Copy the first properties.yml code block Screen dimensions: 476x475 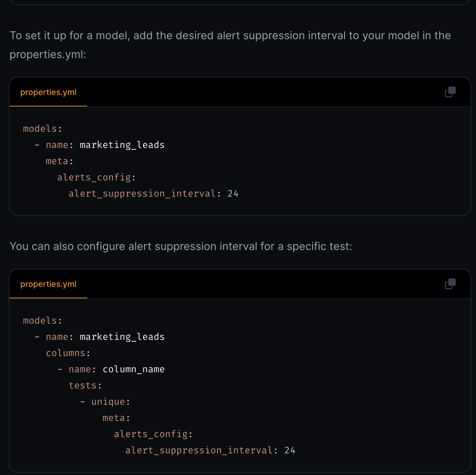[x=450, y=92]
